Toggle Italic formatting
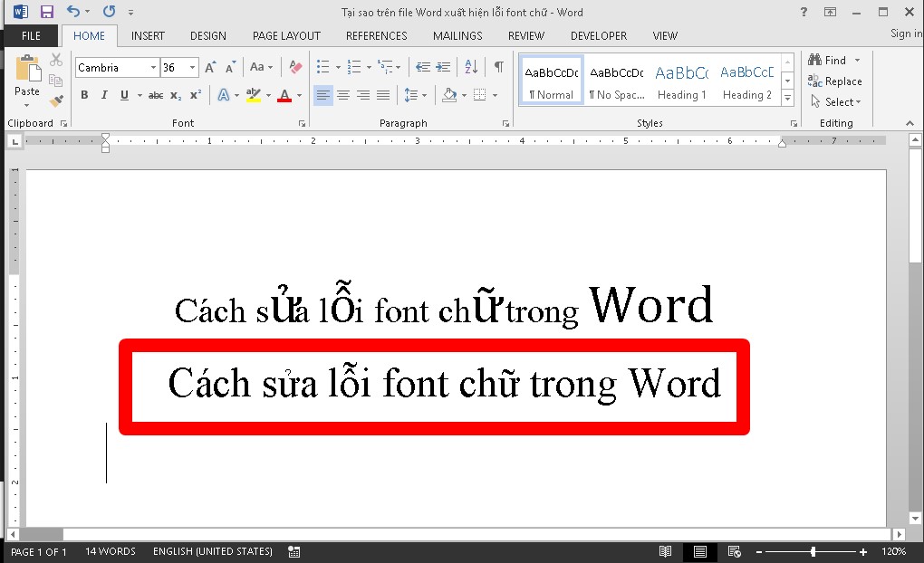The width and height of the screenshot is (924, 563). 104,95
